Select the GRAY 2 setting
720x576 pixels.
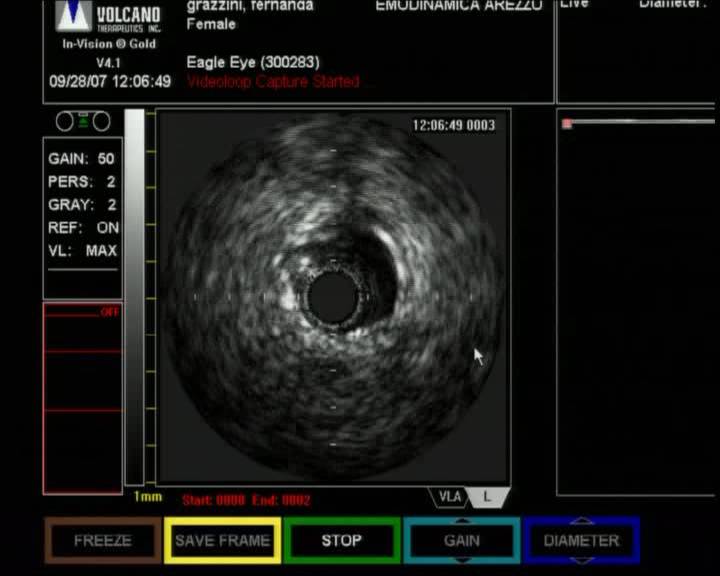tap(82, 205)
